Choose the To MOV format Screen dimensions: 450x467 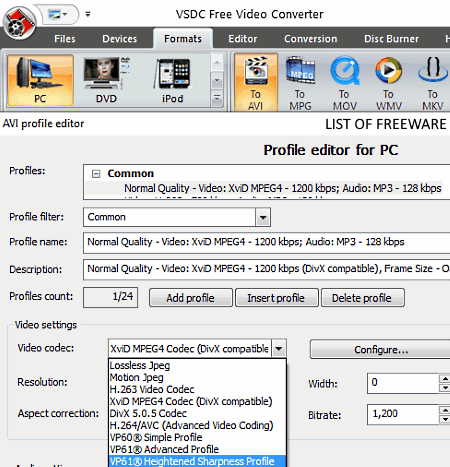click(x=344, y=83)
